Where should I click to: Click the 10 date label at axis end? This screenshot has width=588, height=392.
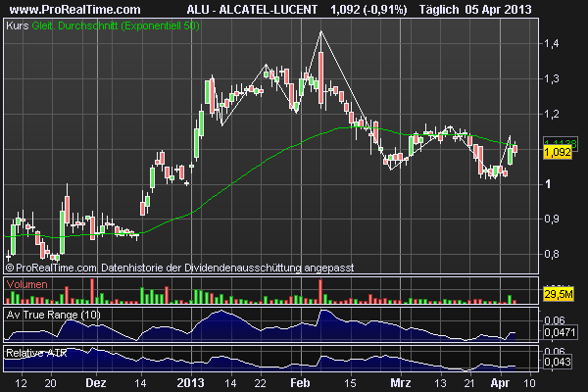(x=529, y=383)
